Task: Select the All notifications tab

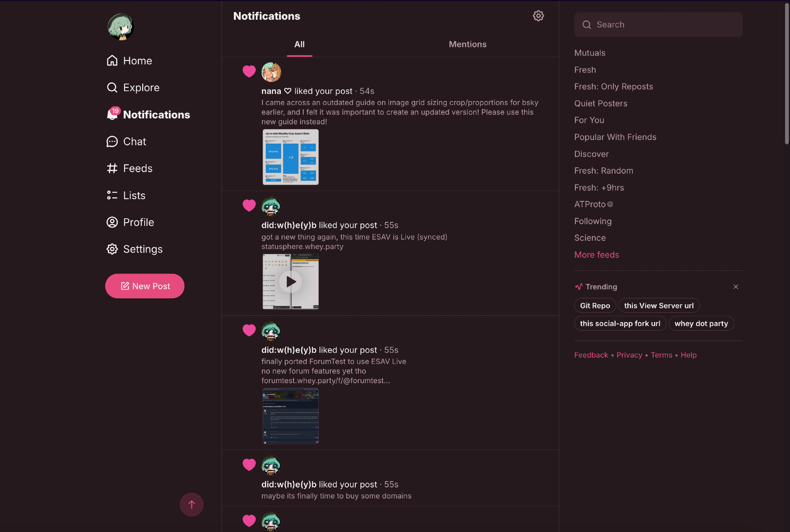Action: (x=299, y=44)
